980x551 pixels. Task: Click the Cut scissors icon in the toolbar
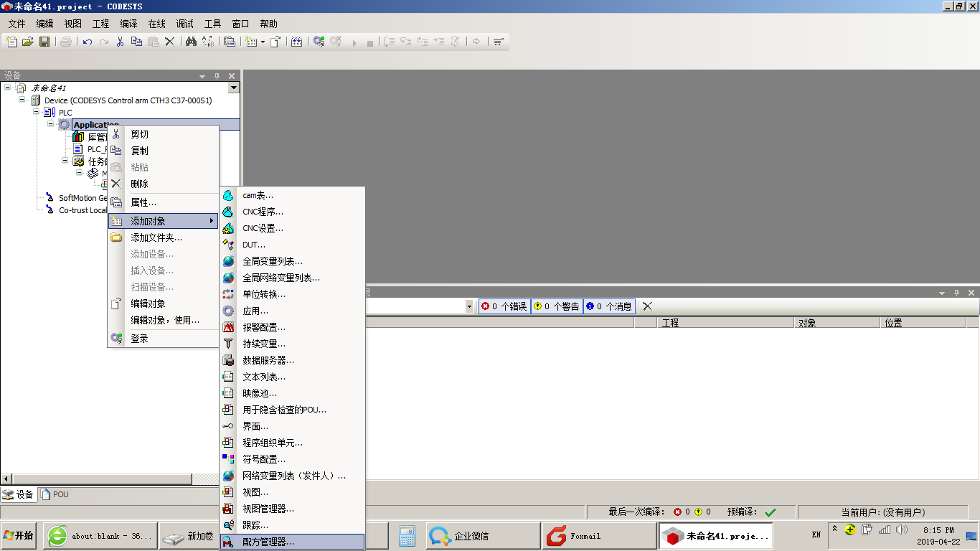tap(121, 42)
